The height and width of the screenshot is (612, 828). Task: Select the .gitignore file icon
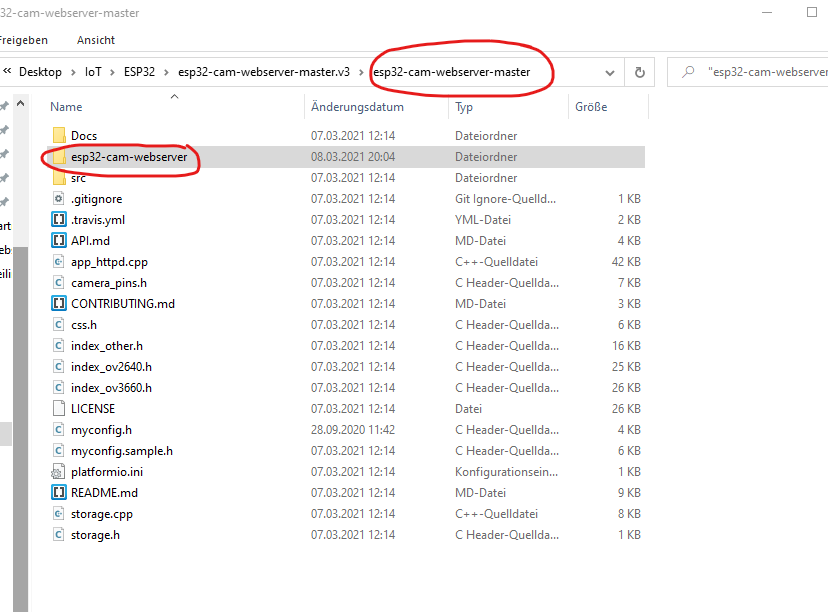(59, 199)
